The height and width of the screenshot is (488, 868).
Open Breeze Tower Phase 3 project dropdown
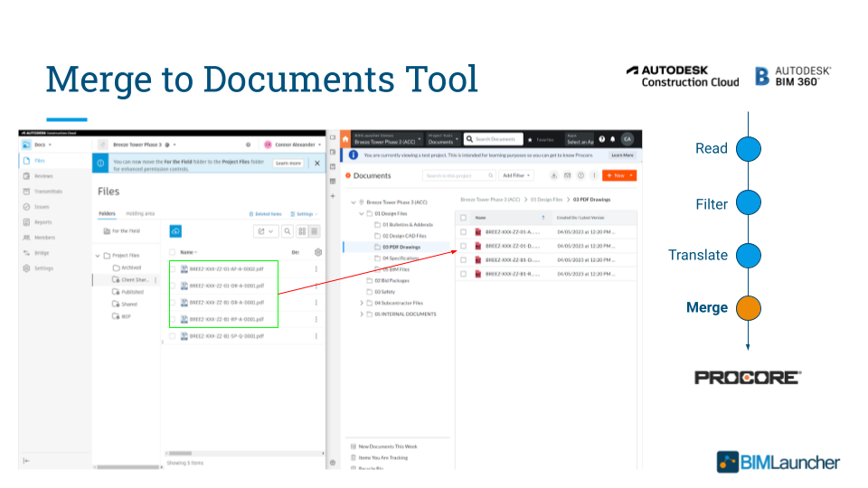click(144, 145)
